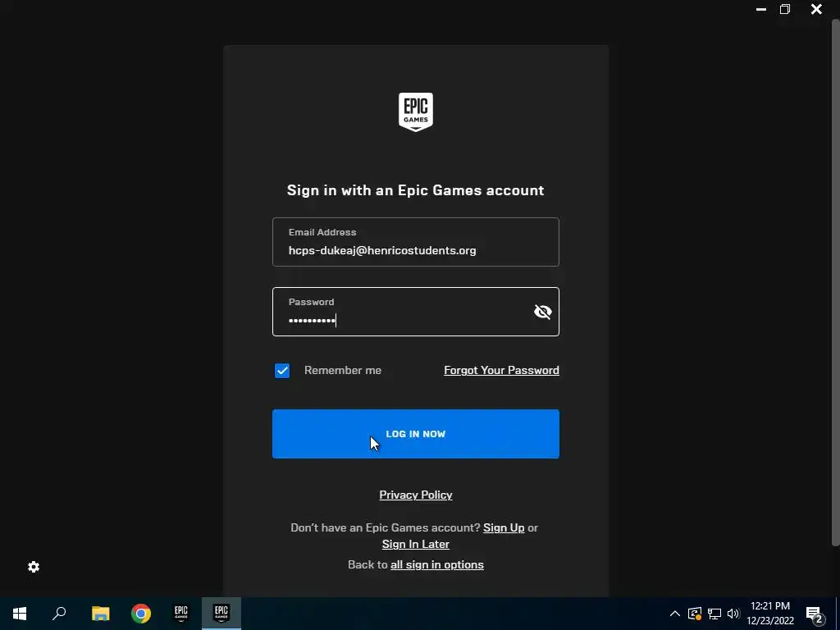
Task: Open the volume control tray icon
Action: (x=733, y=614)
